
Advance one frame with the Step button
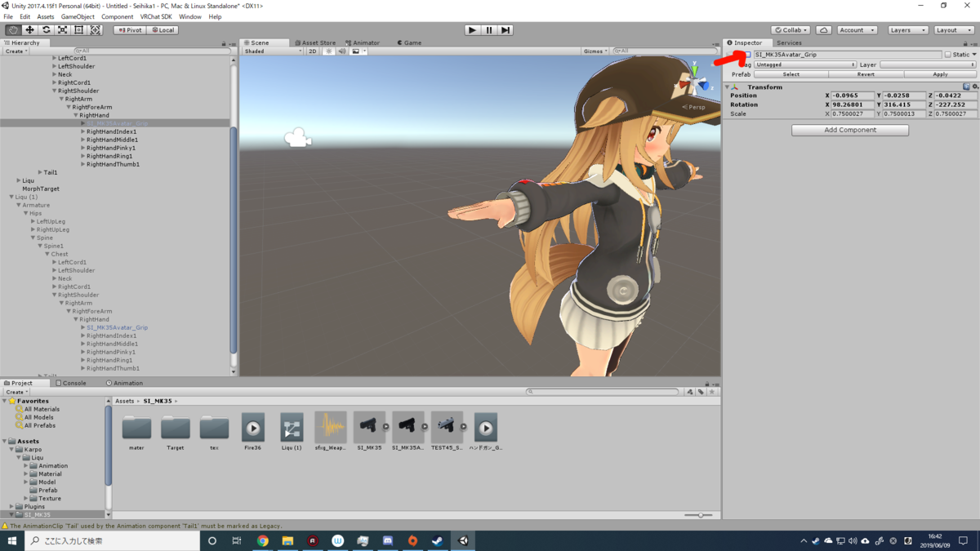pyautogui.click(x=506, y=30)
